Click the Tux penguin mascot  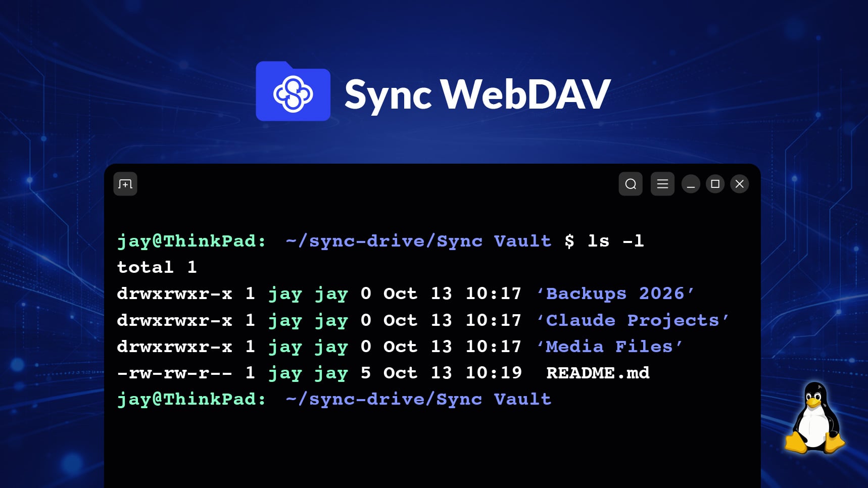814,417
